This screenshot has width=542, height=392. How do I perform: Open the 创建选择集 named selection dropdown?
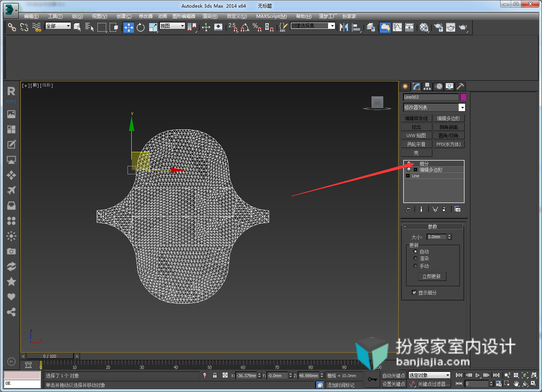pyautogui.click(x=313, y=26)
